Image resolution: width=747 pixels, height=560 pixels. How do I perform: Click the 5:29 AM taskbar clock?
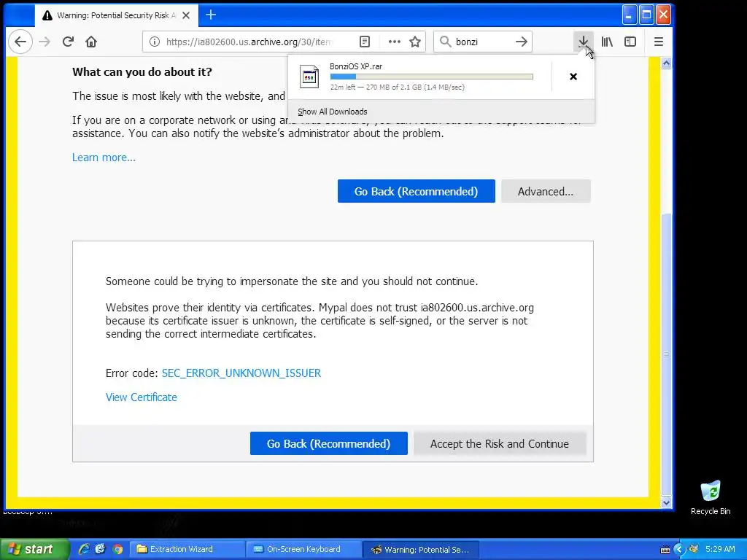coord(720,550)
